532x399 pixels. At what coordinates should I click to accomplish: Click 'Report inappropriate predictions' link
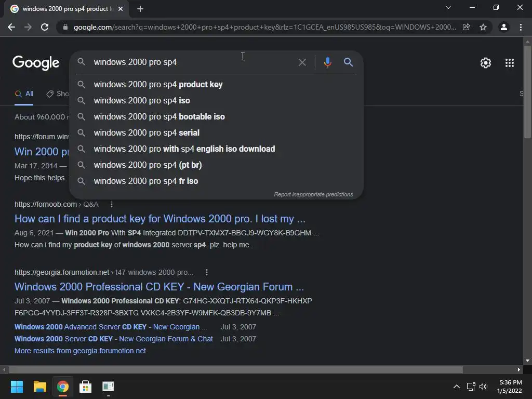[x=313, y=194]
